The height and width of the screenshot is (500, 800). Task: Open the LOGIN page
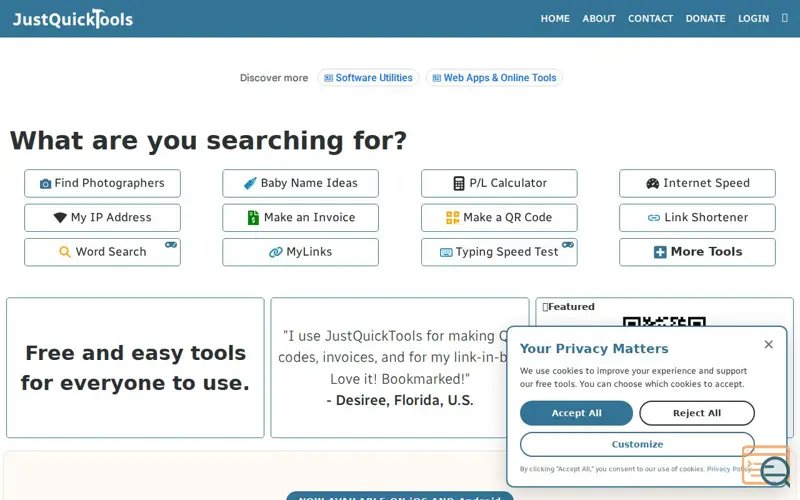753,18
